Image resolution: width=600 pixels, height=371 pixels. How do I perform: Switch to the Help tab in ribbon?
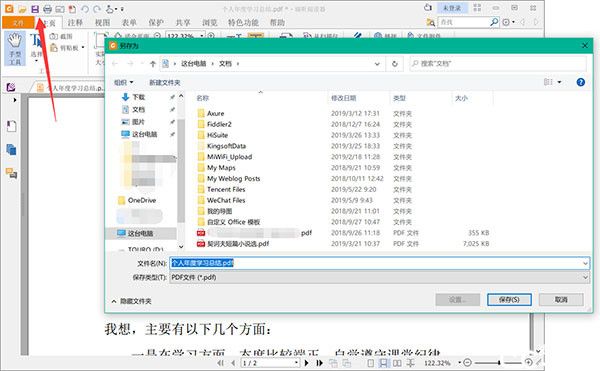[277, 23]
